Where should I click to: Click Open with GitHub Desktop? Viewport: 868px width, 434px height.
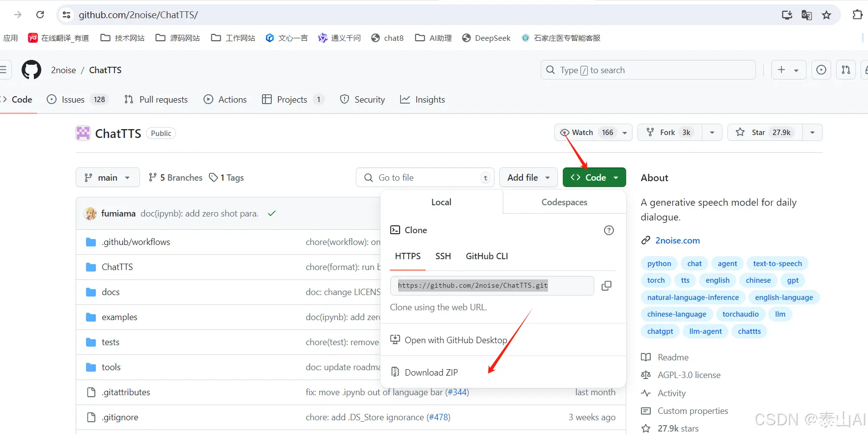pyautogui.click(x=456, y=340)
